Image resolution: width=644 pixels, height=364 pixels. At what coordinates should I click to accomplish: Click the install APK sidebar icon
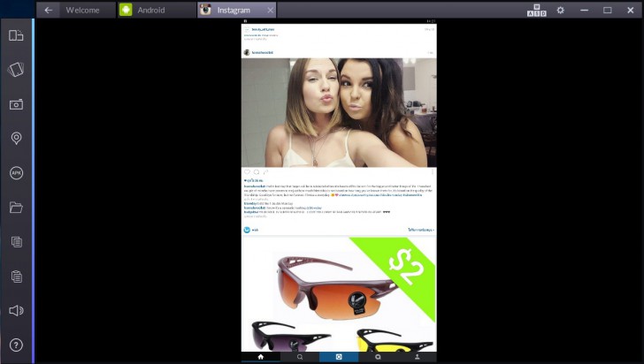16,173
